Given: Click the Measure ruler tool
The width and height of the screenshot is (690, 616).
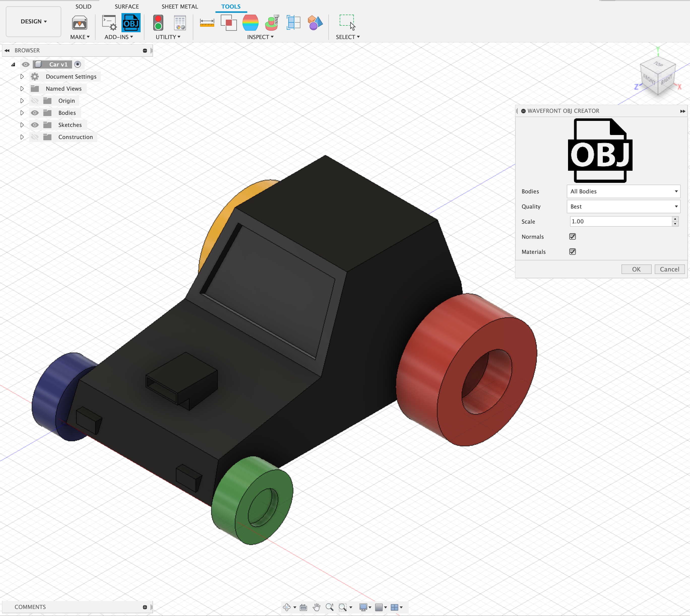Looking at the screenshot, I should pyautogui.click(x=207, y=23).
